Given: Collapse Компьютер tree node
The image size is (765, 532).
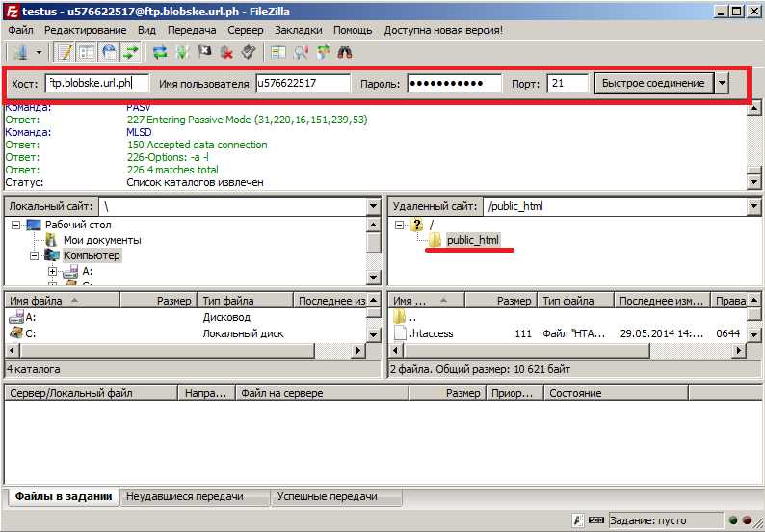Looking at the screenshot, I should tap(34, 255).
